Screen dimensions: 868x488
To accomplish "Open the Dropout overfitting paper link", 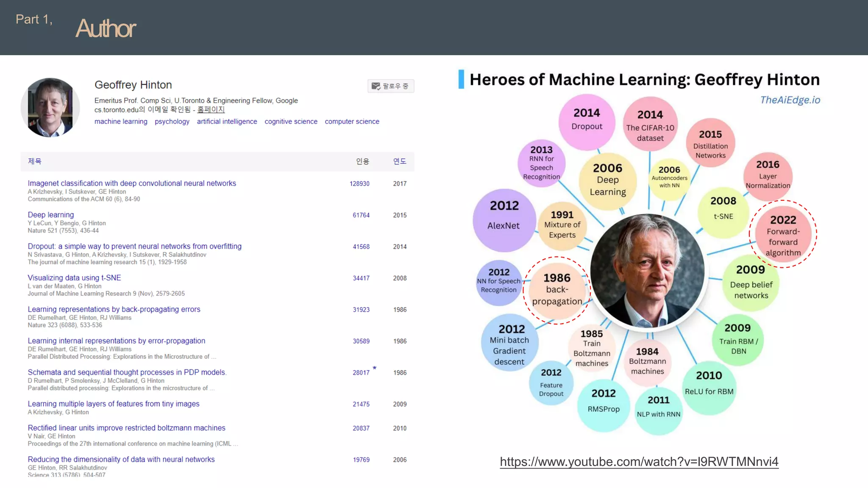I will [135, 247].
